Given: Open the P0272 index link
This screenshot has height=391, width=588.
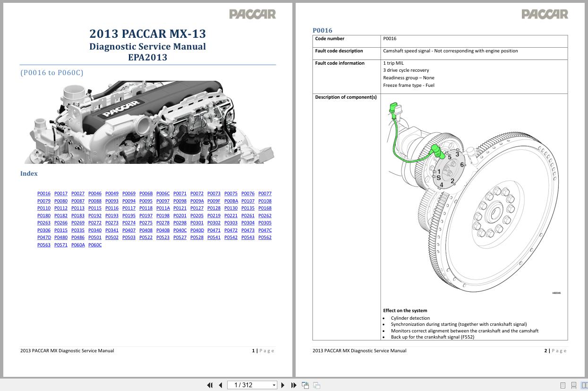Looking at the screenshot, I should point(95,223).
